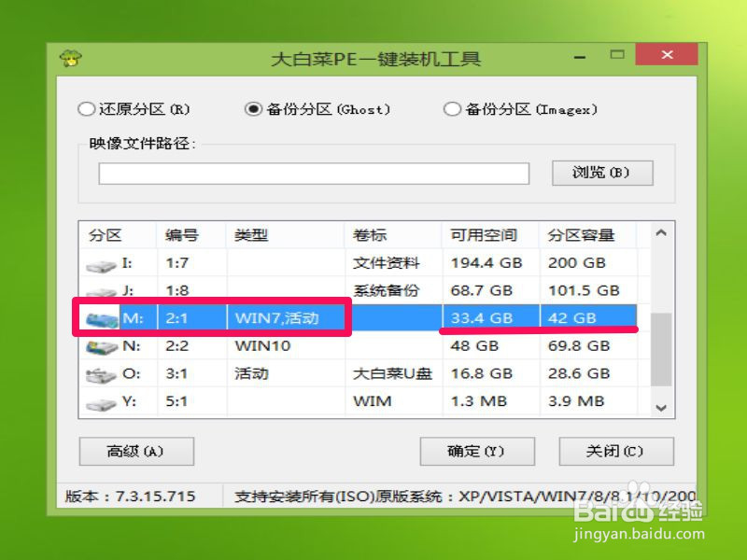Viewport: 747px width, 560px height.
Task: Click the image file path input field
Action: 314,174
